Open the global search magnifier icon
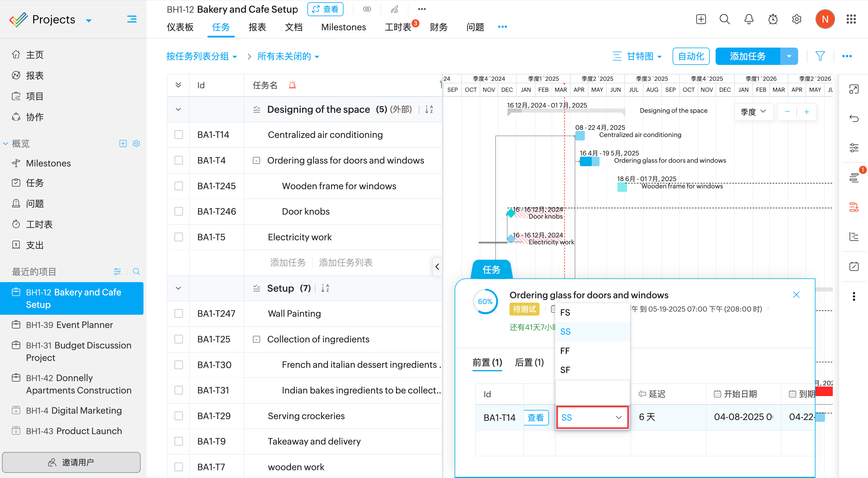The image size is (868, 478). 725,19
